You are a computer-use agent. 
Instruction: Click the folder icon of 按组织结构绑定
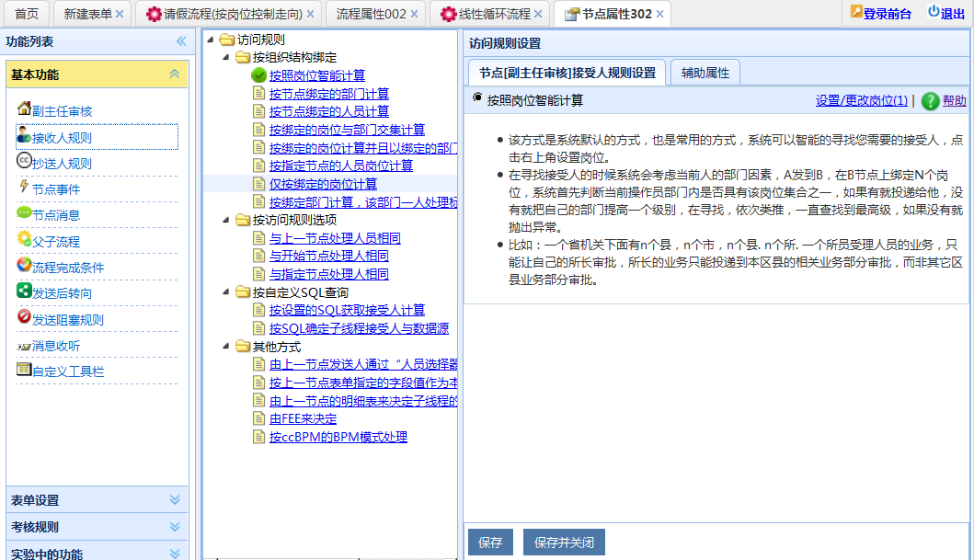coord(243,57)
